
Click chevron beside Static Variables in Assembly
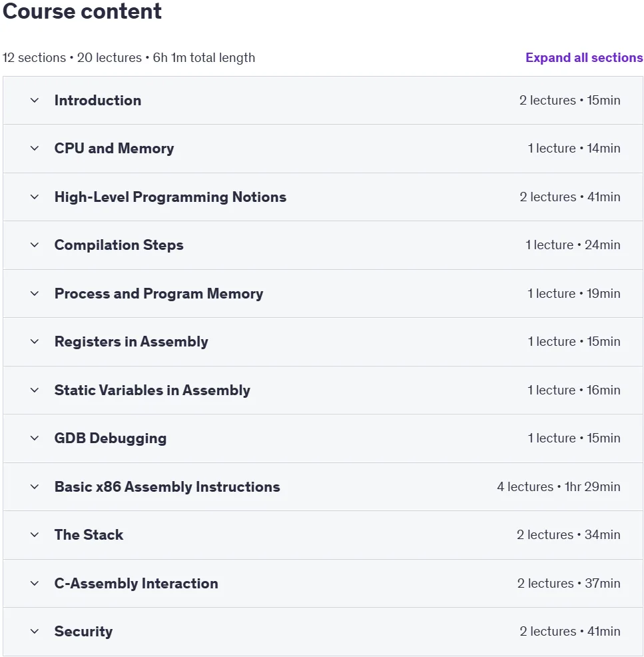click(x=35, y=390)
